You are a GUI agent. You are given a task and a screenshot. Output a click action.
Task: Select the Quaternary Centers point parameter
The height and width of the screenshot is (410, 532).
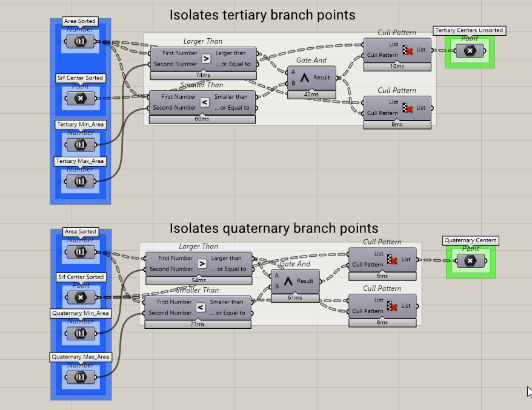(470, 261)
